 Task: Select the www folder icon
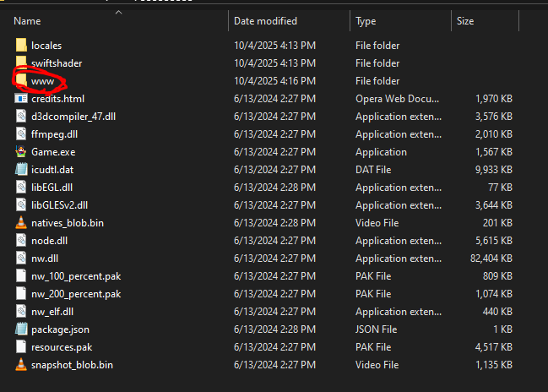21,81
